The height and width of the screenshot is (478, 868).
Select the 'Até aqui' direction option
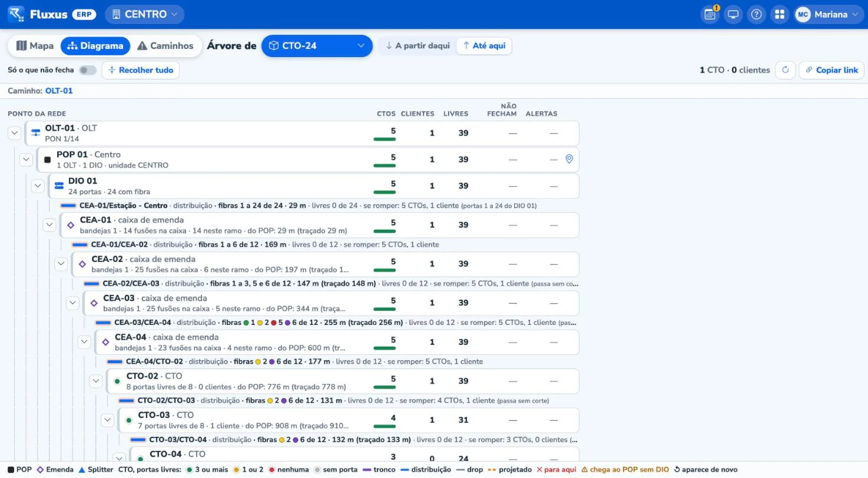click(484, 46)
